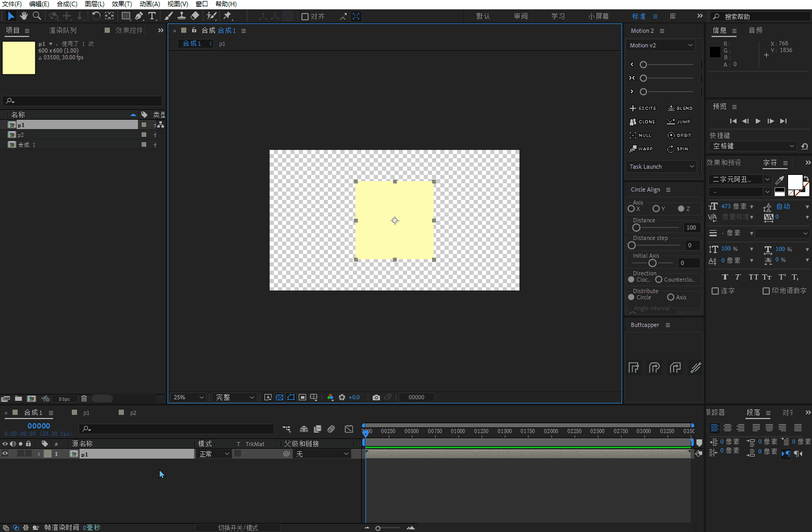Select the Pen tool
Image resolution: width=812 pixels, height=532 pixels.
tap(139, 16)
